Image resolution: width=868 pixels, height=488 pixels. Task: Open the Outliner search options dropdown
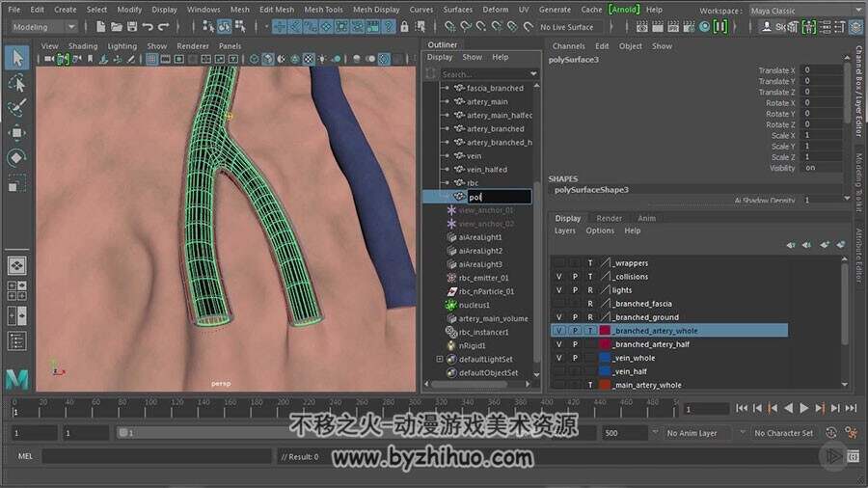pyautogui.click(x=533, y=73)
